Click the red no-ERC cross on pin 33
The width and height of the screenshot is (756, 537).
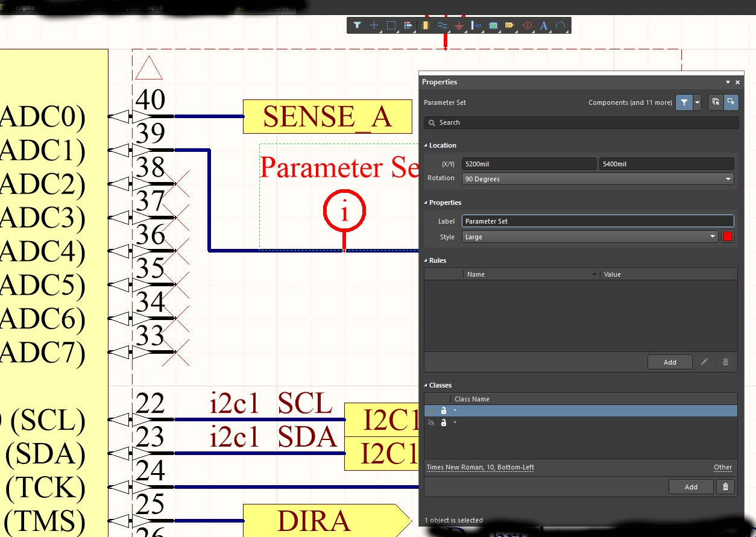175,351
